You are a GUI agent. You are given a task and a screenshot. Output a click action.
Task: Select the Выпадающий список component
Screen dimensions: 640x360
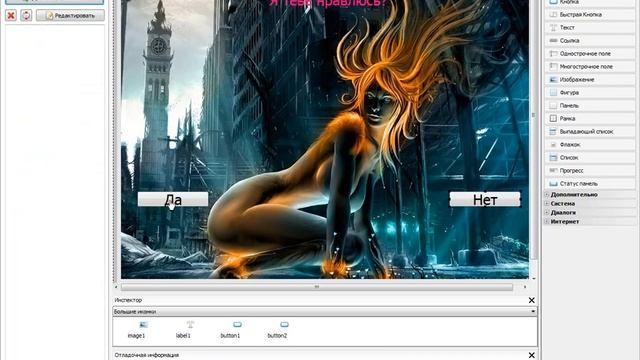pos(589,132)
